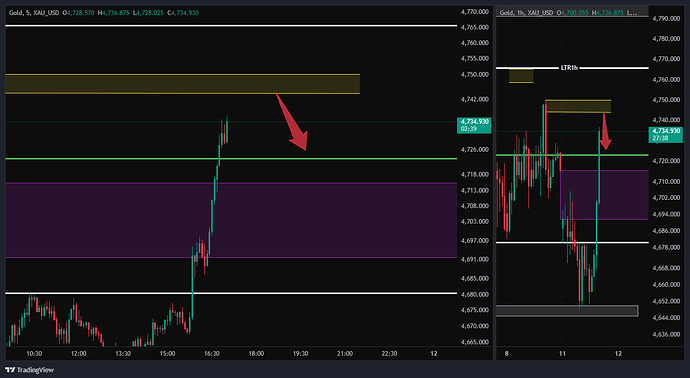The image size is (690, 378).
Task: Click the 4,668.000 label on the 1h price axis
Action: 667,268
